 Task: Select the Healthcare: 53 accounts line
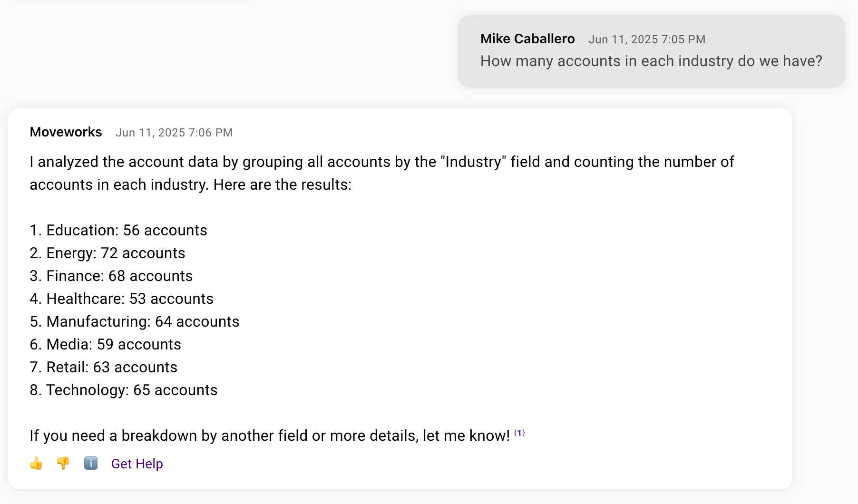(x=122, y=299)
